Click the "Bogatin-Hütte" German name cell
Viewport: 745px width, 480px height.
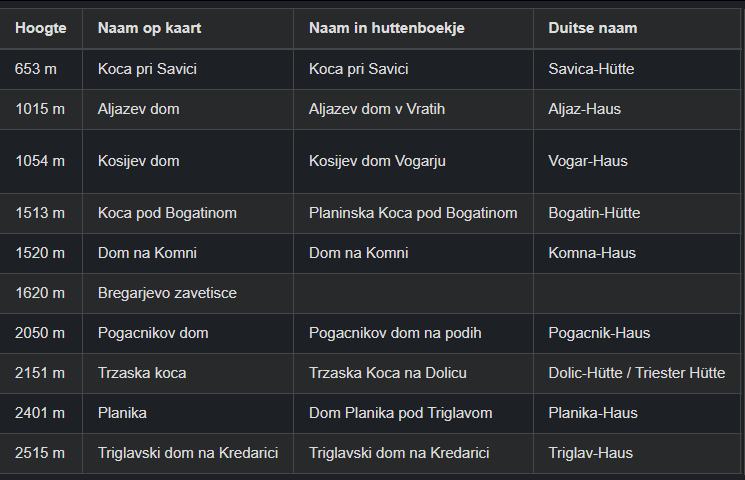pos(594,213)
